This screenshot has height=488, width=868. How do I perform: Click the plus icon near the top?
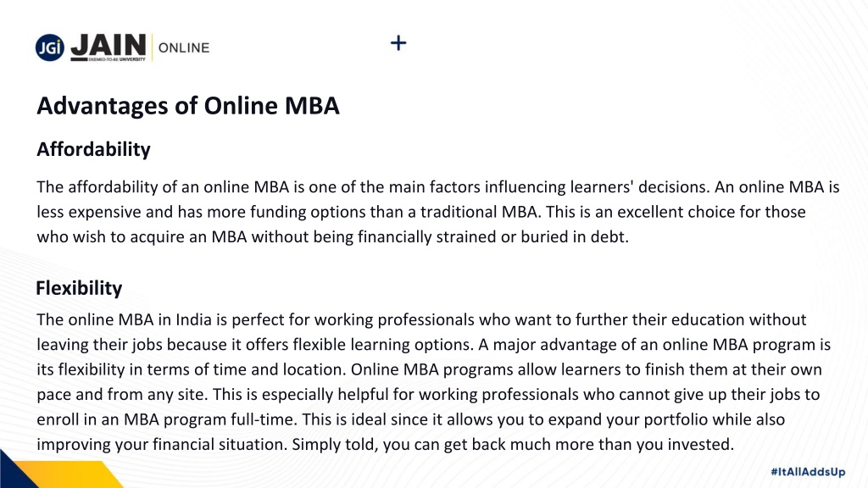(x=398, y=43)
